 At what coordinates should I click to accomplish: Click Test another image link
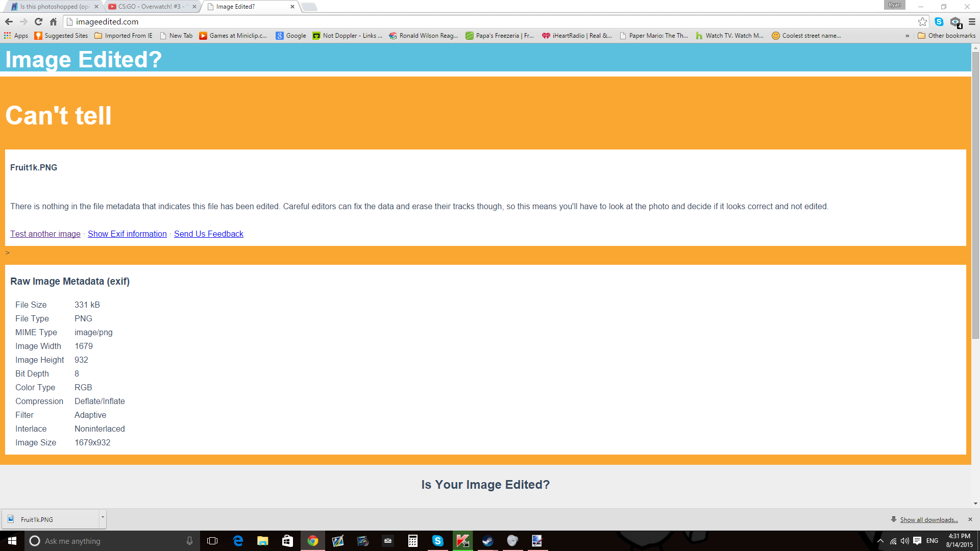(45, 234)
